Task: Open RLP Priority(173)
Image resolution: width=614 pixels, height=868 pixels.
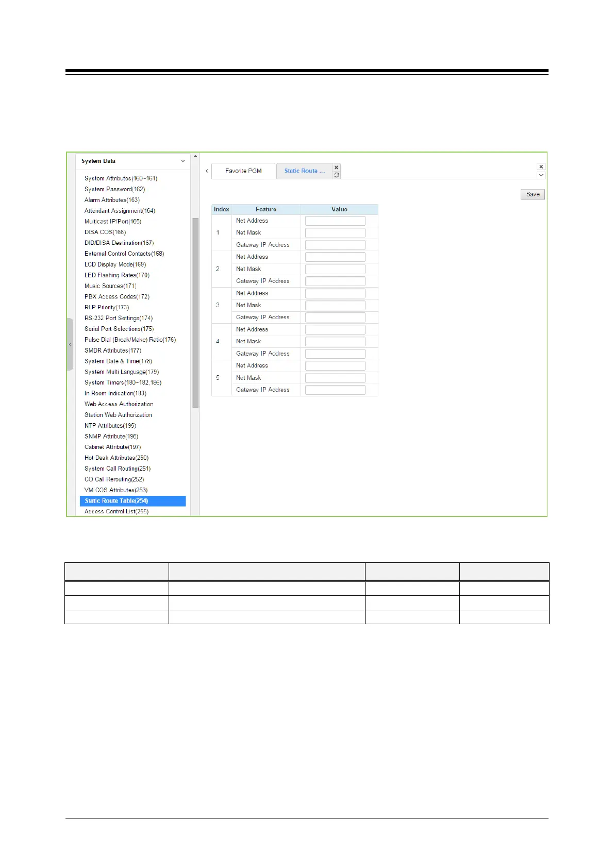Action: [107, 307]
